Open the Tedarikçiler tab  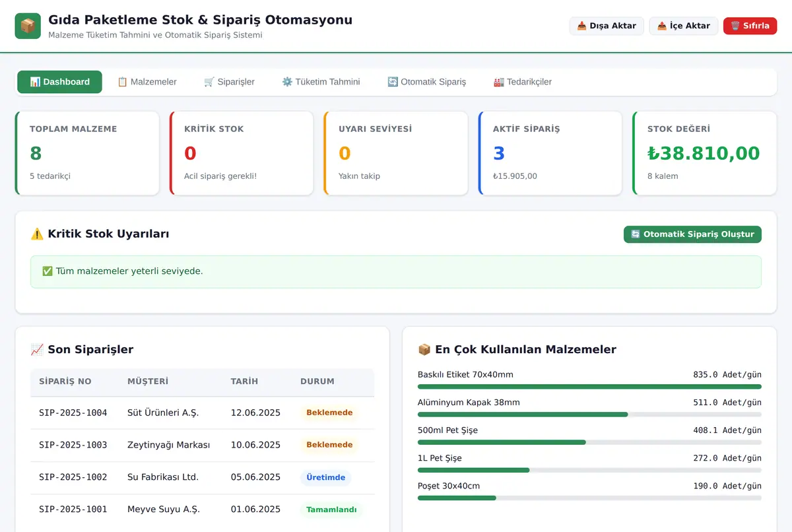(x=523, y=82)
